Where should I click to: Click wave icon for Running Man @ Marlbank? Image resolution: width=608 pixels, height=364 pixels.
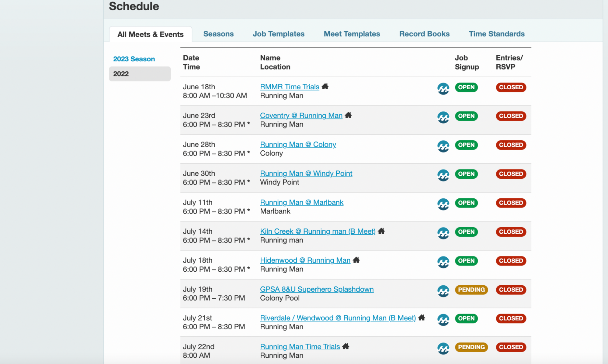tap(443, 204)
